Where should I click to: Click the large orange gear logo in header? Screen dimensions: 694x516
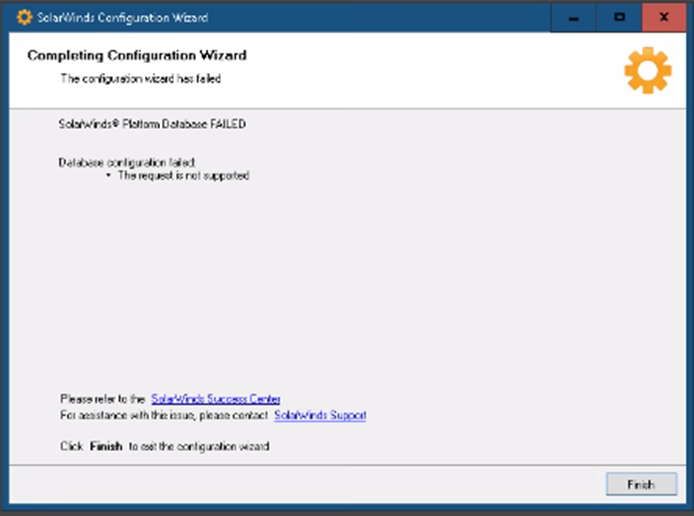(x=647, y=70)
